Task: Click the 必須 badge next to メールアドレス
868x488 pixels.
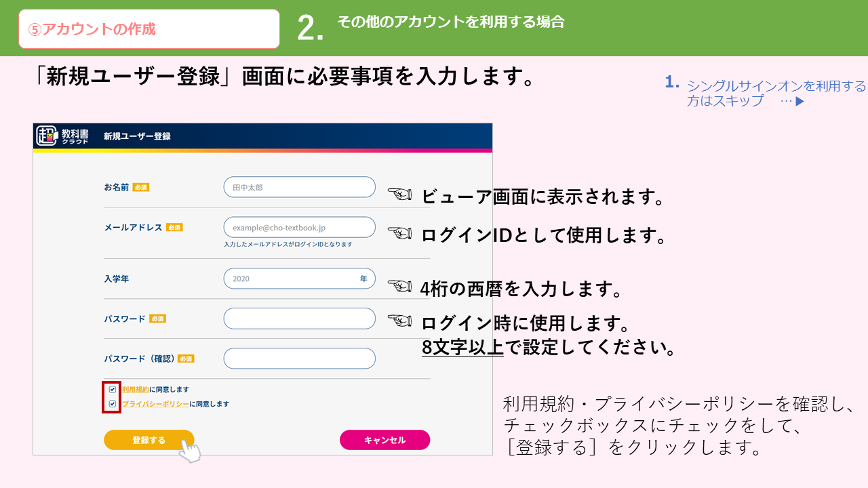Action: 174,228
